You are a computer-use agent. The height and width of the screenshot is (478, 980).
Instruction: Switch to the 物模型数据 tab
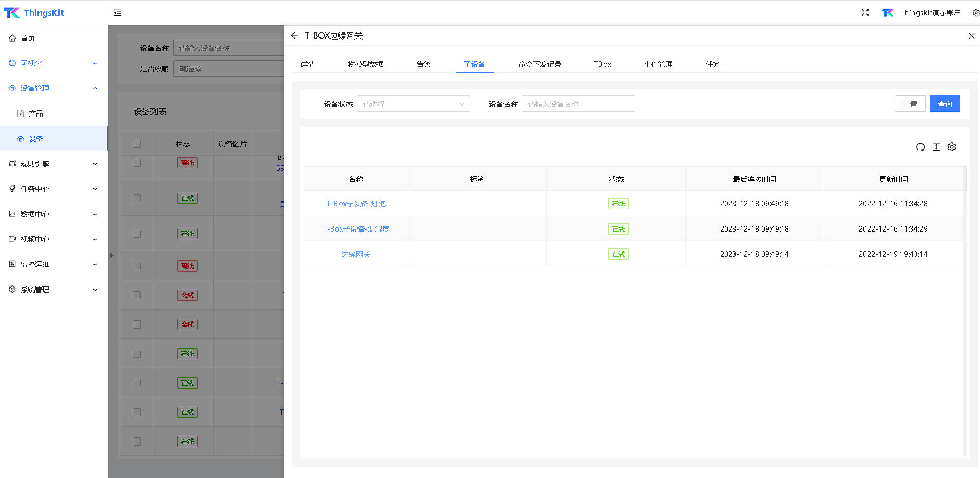[x=365, y=64]
